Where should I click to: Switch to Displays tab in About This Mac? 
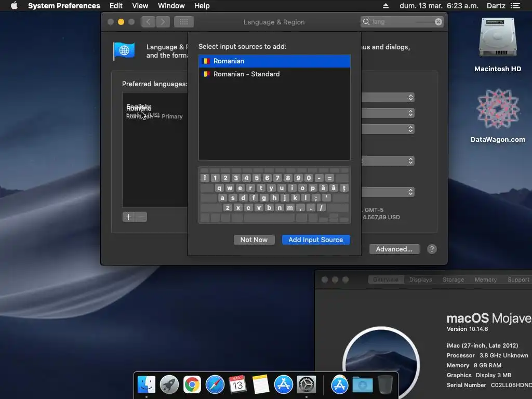pyautogui.click(x=420, y=280)
